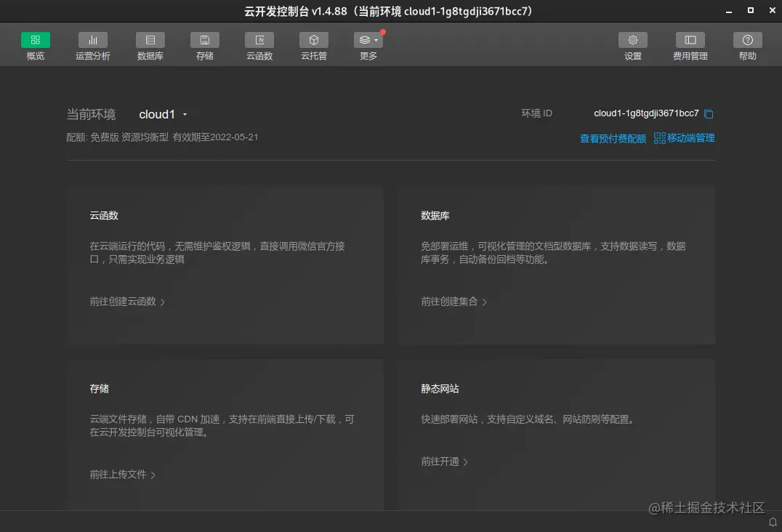782x532 pixels.
Task: Open the 数据库 database toolbar icon
Action: pos(150,40)
